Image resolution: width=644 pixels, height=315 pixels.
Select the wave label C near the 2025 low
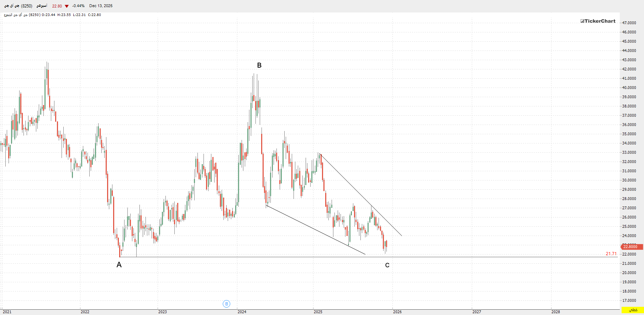pyautogui.click(x=387, y=265)
